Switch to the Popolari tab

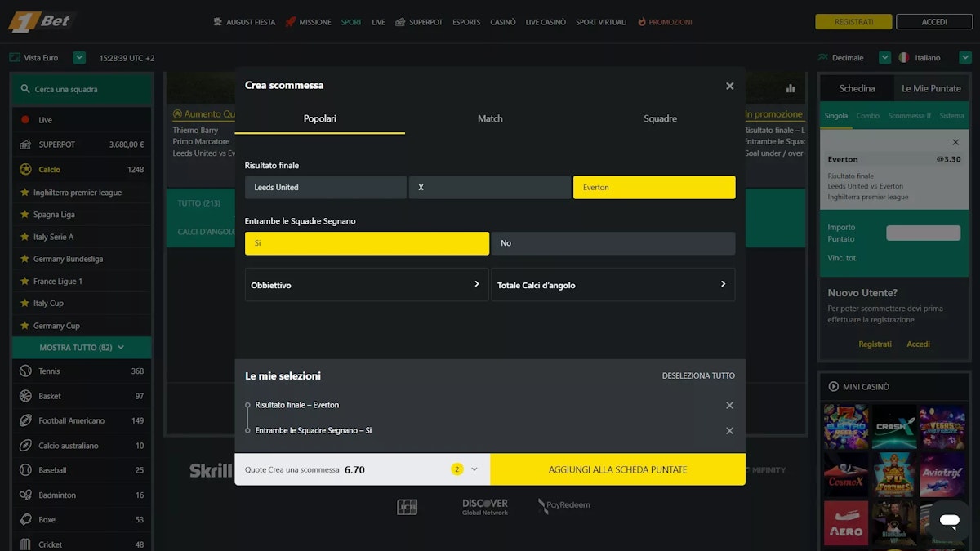click(320, 119)
